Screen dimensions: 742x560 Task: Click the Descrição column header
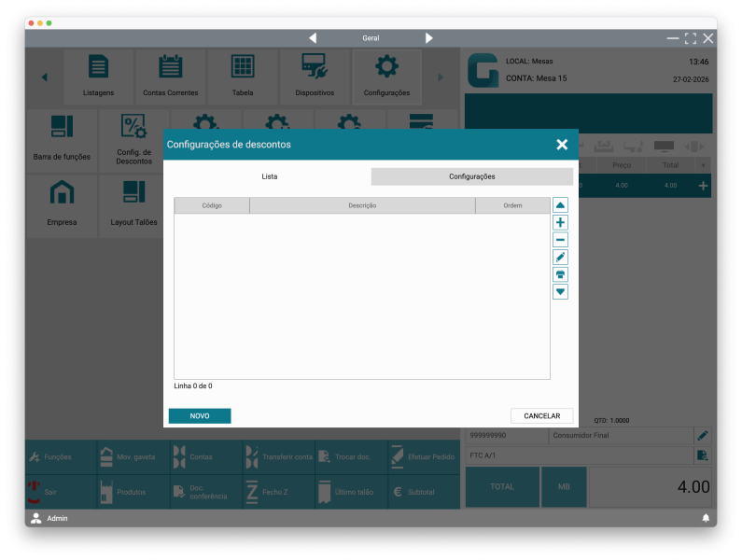(x=362, y=205)
